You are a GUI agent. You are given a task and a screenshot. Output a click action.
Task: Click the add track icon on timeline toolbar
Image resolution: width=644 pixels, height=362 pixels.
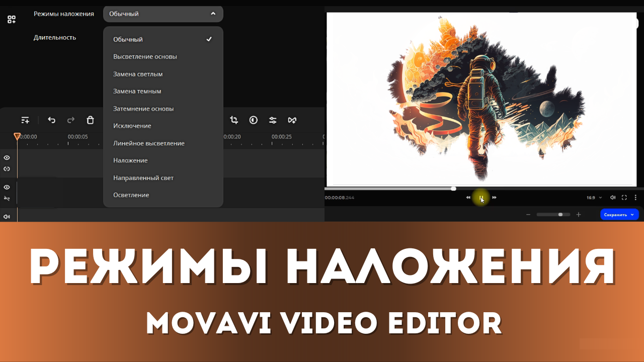pos(25,120)
